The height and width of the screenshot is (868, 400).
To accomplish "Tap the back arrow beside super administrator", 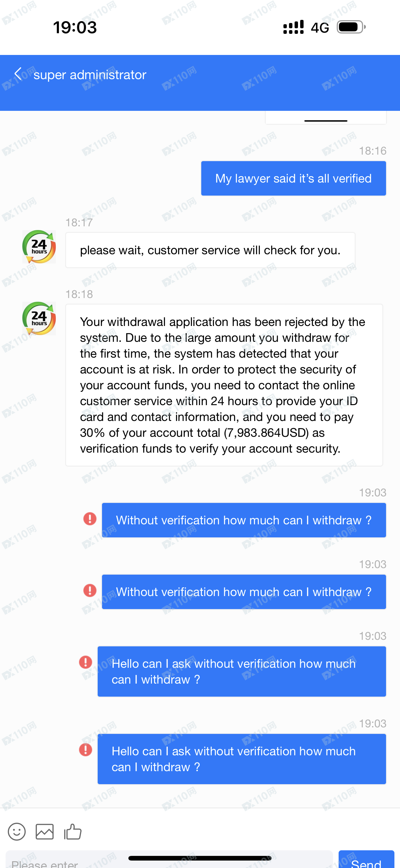I will tap(18, 74).
